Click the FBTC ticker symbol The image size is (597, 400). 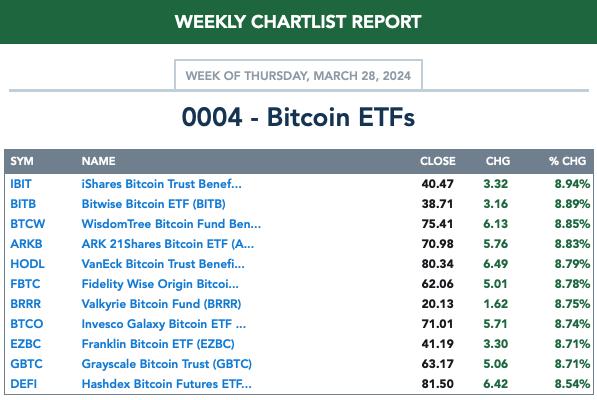[x=25, y=284]
